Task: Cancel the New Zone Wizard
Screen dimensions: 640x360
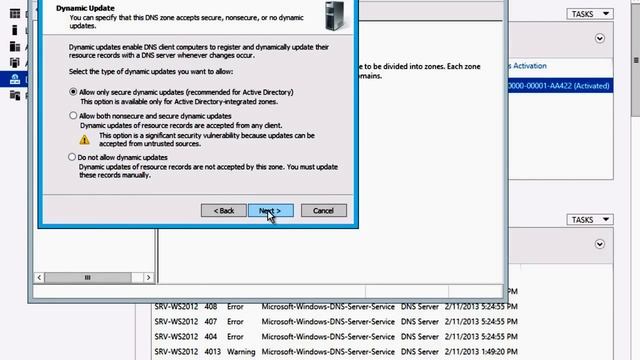Action: (x=324, y=211)
